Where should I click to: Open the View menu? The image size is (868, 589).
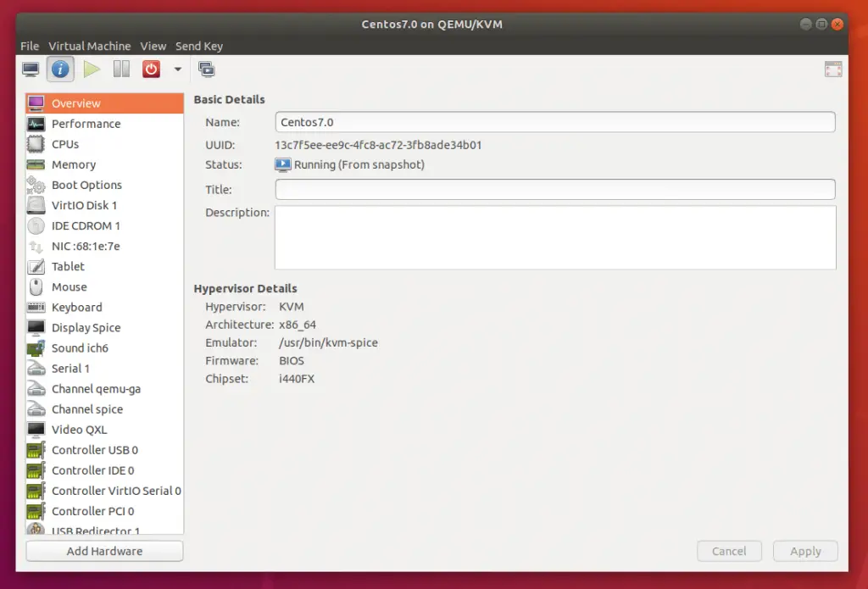pyautogui.click(x=153, y=46)
